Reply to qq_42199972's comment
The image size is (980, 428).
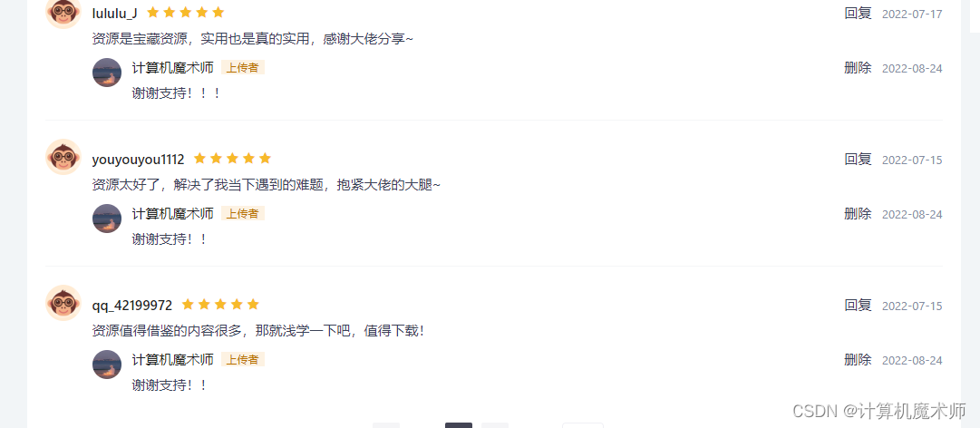pyautogui.click(x=858, y=306)
